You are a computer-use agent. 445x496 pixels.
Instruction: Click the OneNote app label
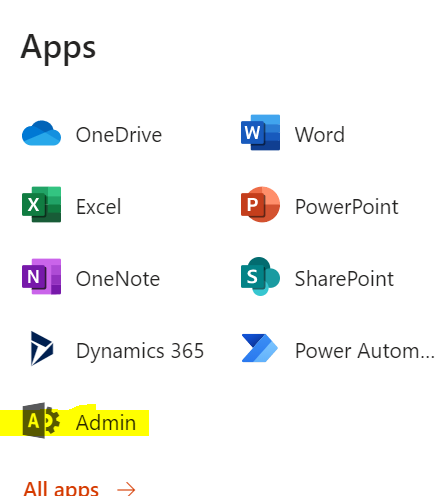click(x=118, y=279)
